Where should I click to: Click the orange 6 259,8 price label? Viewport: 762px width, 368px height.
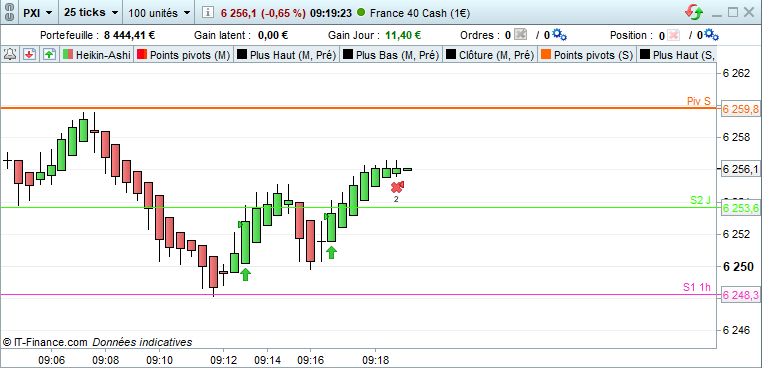[741, 109]
